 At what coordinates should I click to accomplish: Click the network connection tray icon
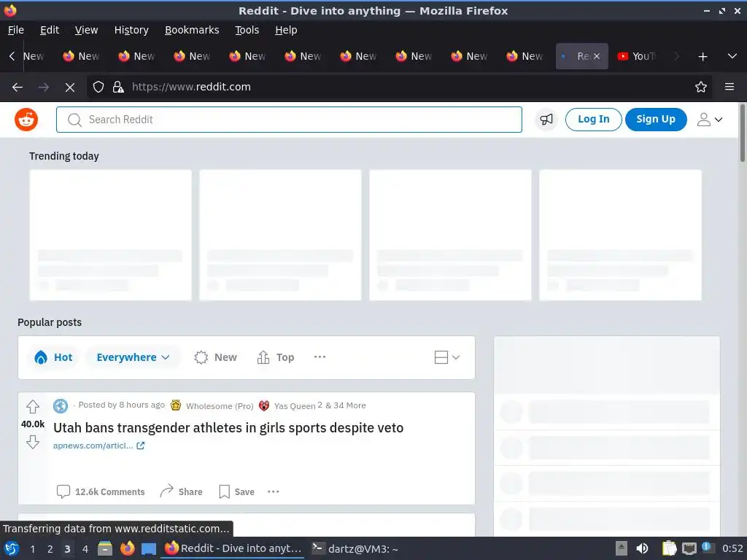689,548
